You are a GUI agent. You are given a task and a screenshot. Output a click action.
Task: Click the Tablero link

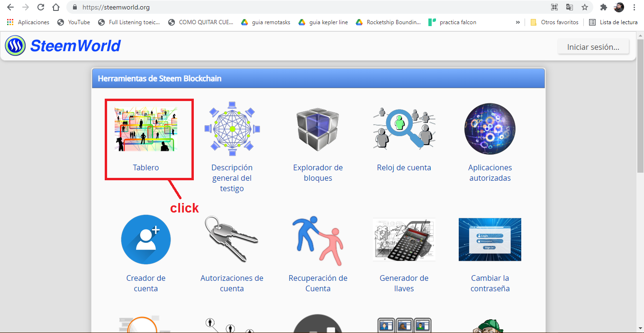146,167
